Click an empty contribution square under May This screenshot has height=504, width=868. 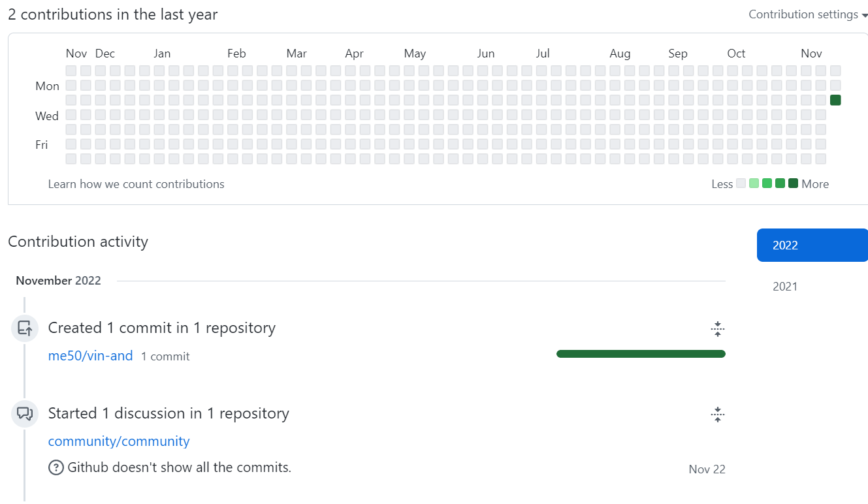coord(409,99)
